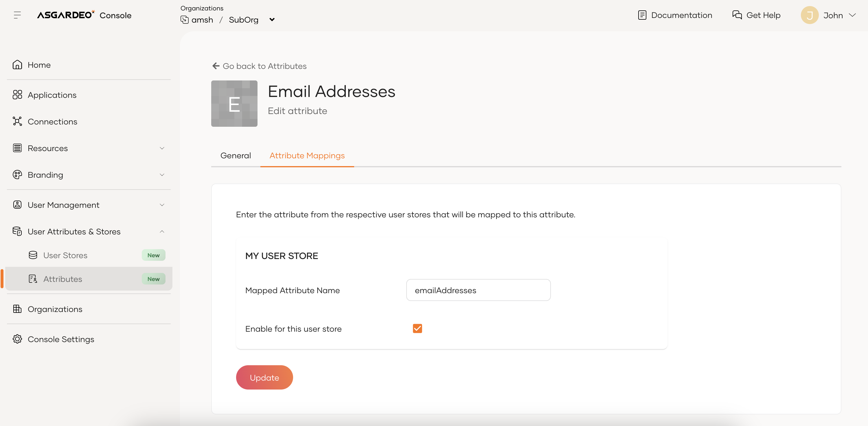Screen dimensions: 868x426
Task: Go back to Attributes link
Action: 260,66
